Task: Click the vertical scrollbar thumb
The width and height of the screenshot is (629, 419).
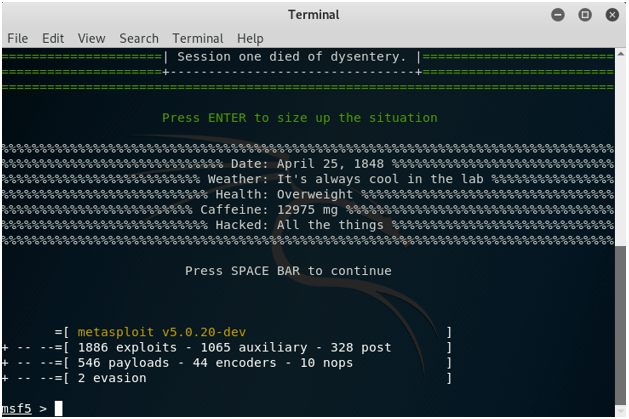Action: point(620,330)
